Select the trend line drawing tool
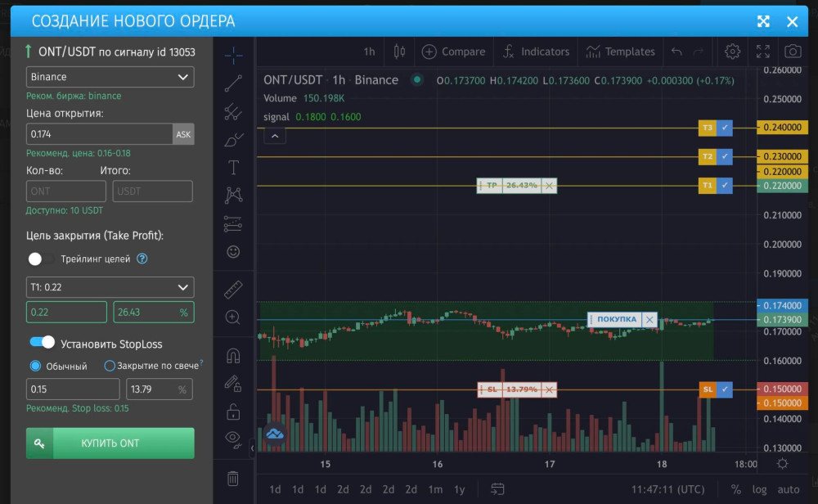The image size is (818, 504). pos(233,83)
